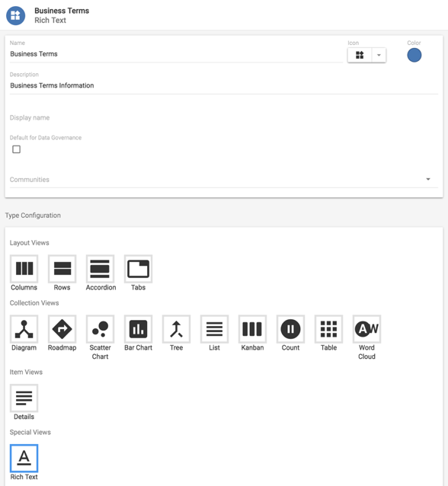Viewport: 448px width, 486px height.
Task: Pick the Bar Chart view
Action: click(138, 329)
